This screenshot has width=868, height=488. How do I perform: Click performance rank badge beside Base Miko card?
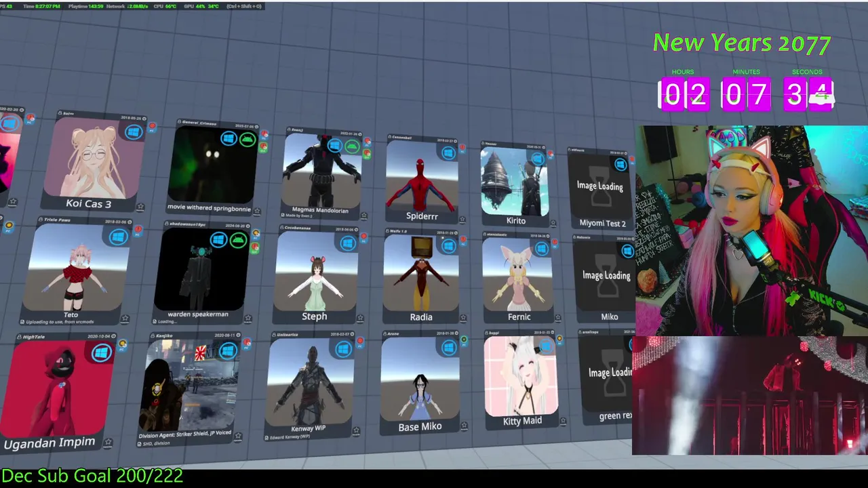[464, 341]
